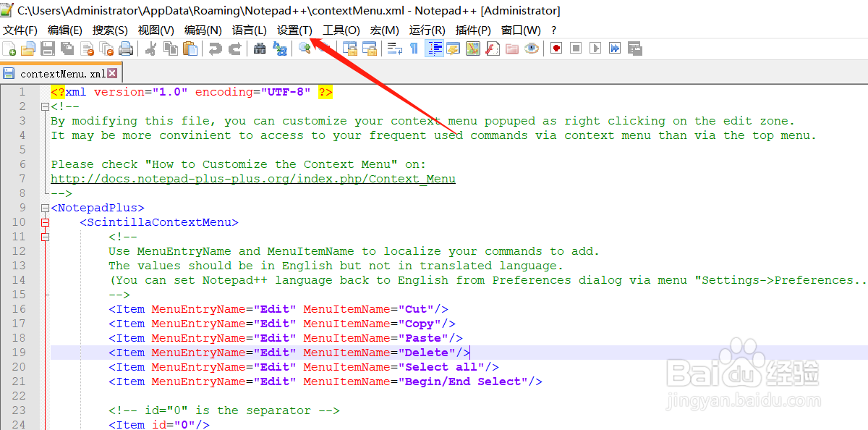This screenshot has height=430, width=868.
Task: Click the Paste clipboard icon
Action: click(190, 49)
